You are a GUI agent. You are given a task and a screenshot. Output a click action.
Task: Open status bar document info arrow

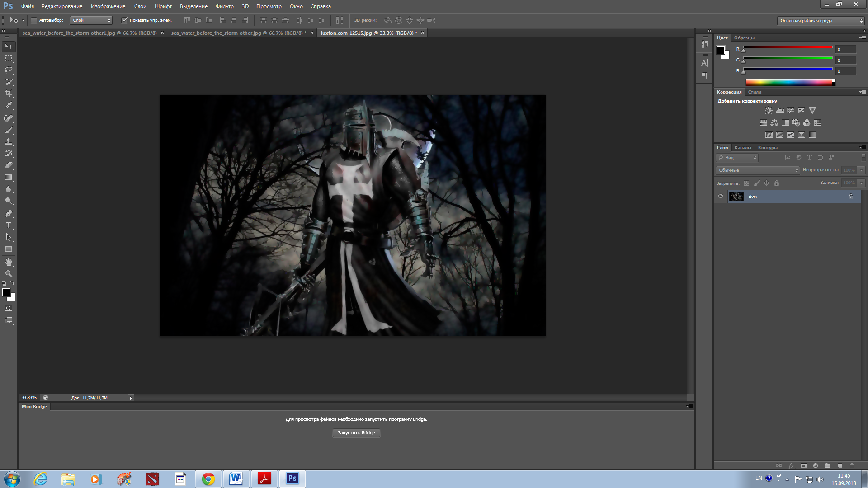point(131,398)
